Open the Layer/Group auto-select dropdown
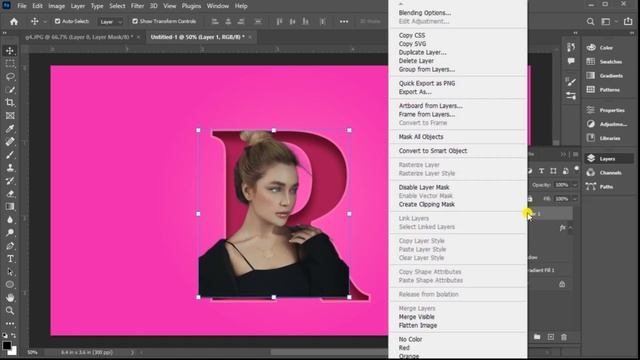The width and height of the screenshot is (640, 360). (110, 22)
